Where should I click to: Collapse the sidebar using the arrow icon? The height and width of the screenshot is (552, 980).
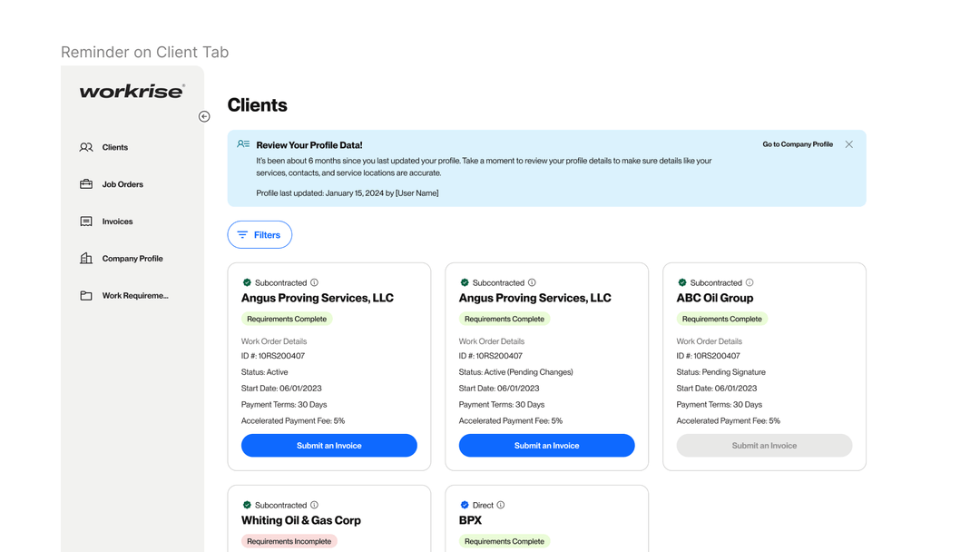(x=204, y=116)
